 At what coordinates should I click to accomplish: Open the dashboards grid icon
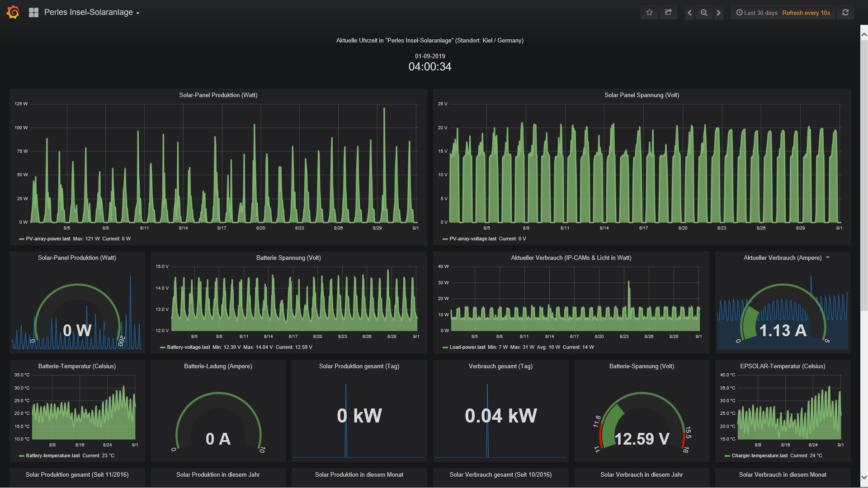click(x=33, y=13)
